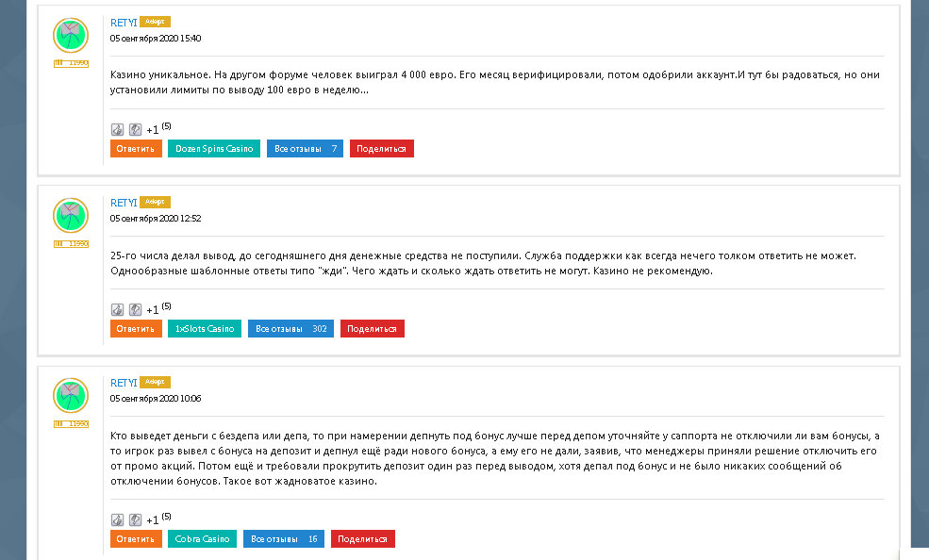Upvote the Cobra Casino review
The width and height of the screenshot is (929, 560).
pos(118,520)
